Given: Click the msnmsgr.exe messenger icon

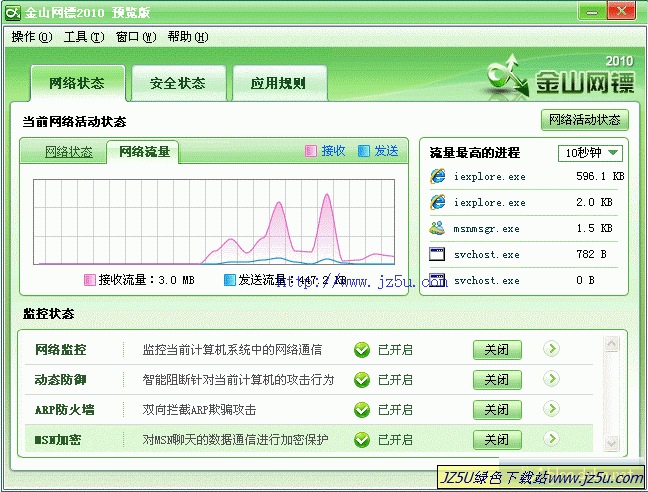Looking at the screenshot, I should [x=437, y=228].
